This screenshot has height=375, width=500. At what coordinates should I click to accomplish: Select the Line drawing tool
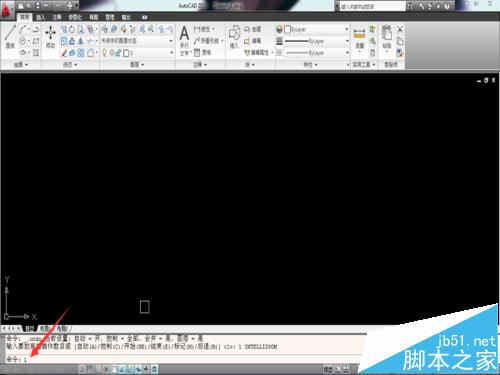click(10, 37)
